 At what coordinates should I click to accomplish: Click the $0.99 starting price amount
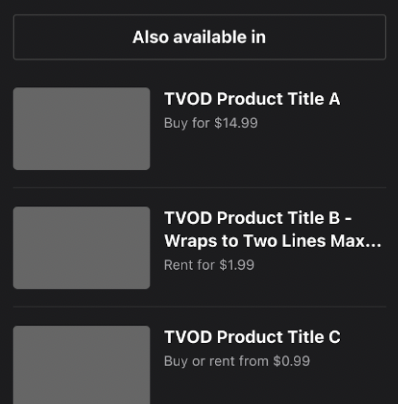coord(291,361)
